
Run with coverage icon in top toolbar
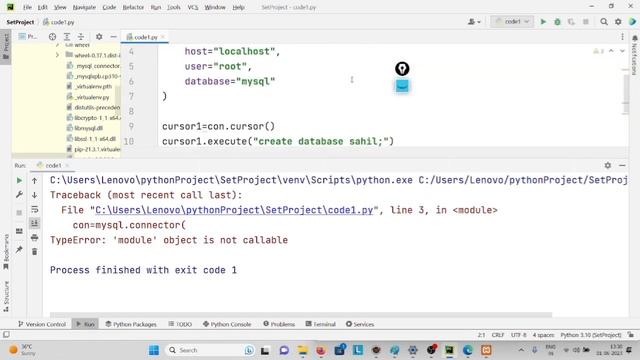tap(571, 22)
